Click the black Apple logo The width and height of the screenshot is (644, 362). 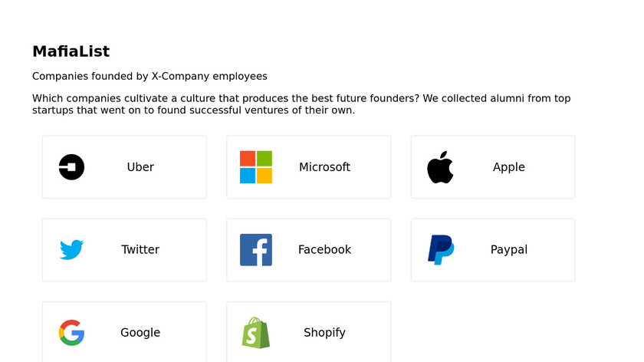pos(440,167)
